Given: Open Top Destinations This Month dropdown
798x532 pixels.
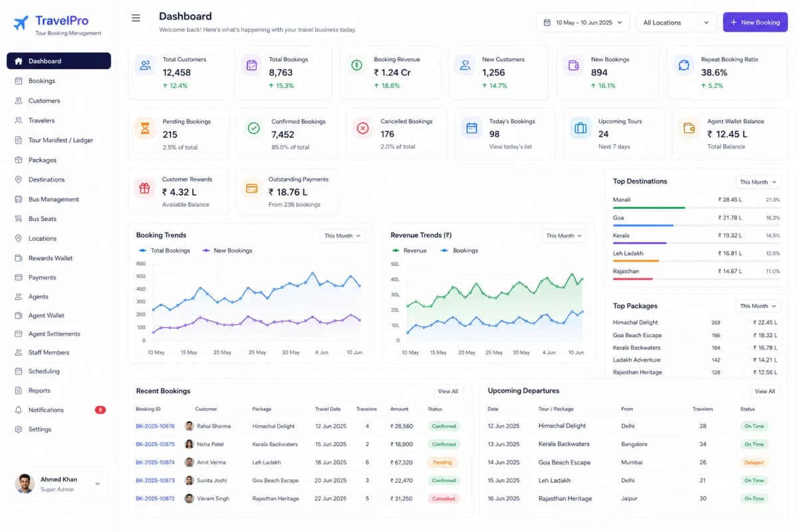Looking at the screenshot, I should (x=758, y=182).
